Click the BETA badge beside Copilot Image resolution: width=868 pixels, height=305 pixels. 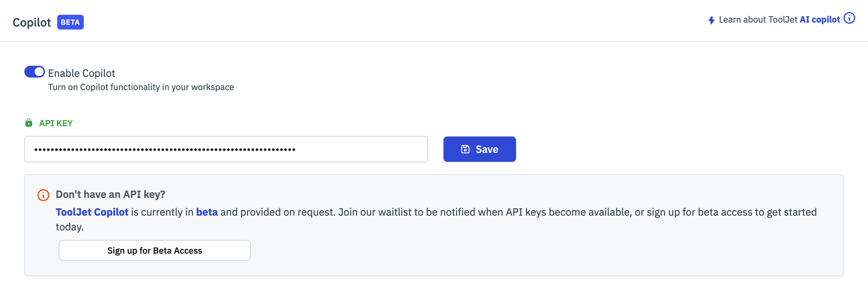click(x=70, y=22)
